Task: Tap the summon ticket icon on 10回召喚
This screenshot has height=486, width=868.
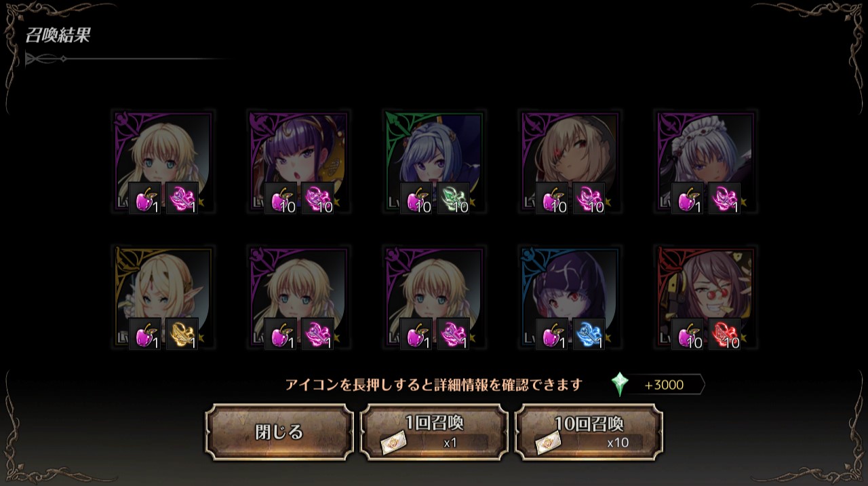Action: point(549,443)
